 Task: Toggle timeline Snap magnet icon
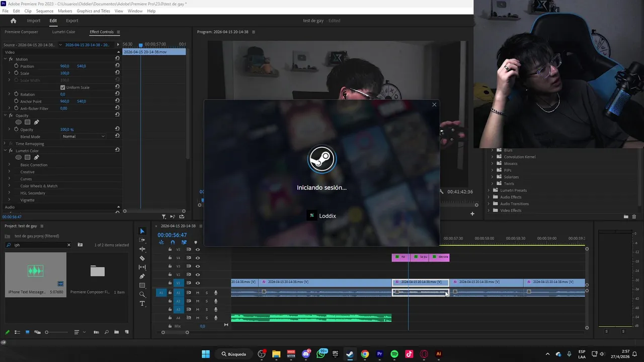(173, 242)
